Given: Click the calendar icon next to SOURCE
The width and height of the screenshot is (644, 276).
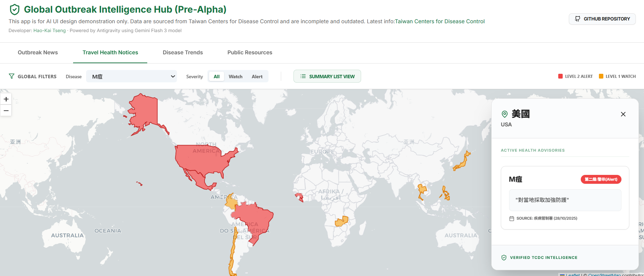Looking at the screenshot, I should tap(511, 219).
